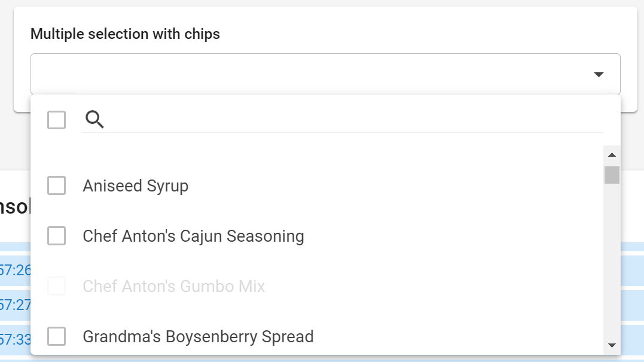Click the 57:33 console timestamp
Screen dimensions: 644x362
point(15,339)
